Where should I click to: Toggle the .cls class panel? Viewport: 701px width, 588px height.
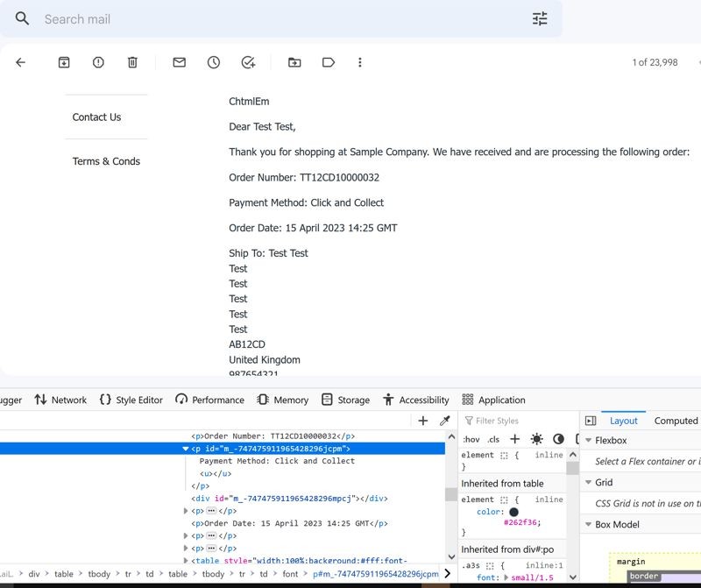point(493,439)
